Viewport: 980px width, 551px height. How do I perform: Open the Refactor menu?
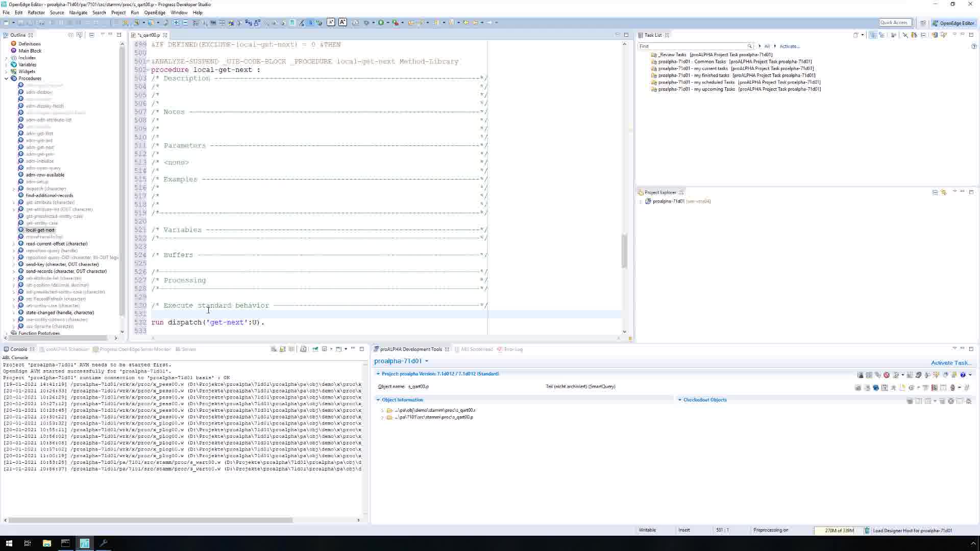36,13
